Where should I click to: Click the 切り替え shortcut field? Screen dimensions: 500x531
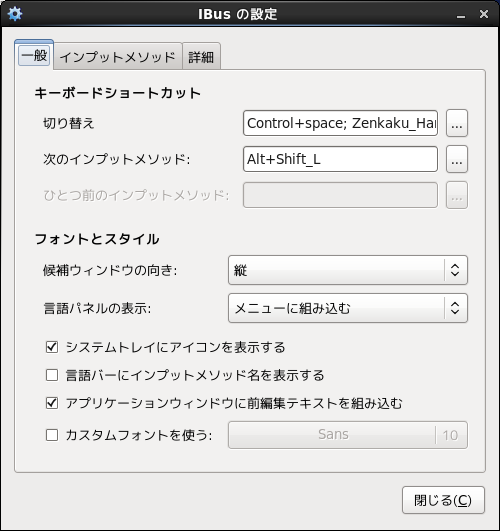coord(340,123)
